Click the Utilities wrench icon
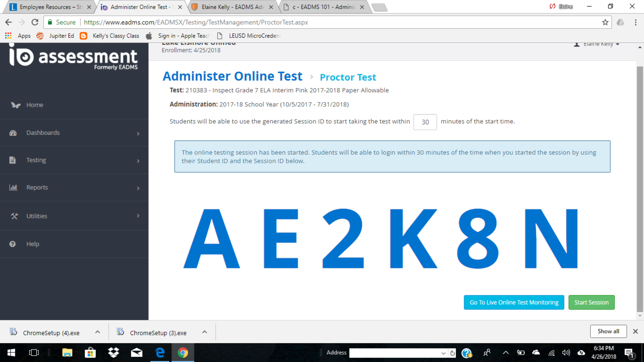This screenshot has width=644, height=362. pyautogui.click(x=14, y=216)
